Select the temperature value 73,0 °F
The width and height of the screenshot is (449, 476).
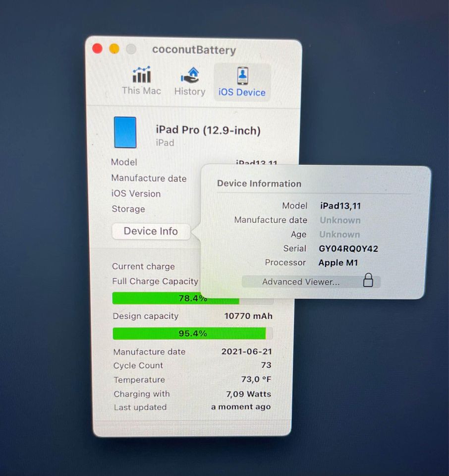[x=256, y=379]
